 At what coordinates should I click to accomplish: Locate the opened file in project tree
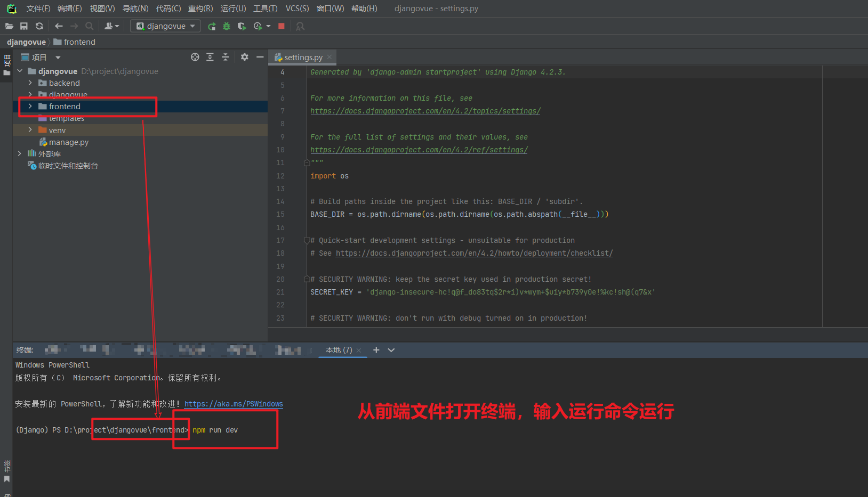click(x=195, y=57)
